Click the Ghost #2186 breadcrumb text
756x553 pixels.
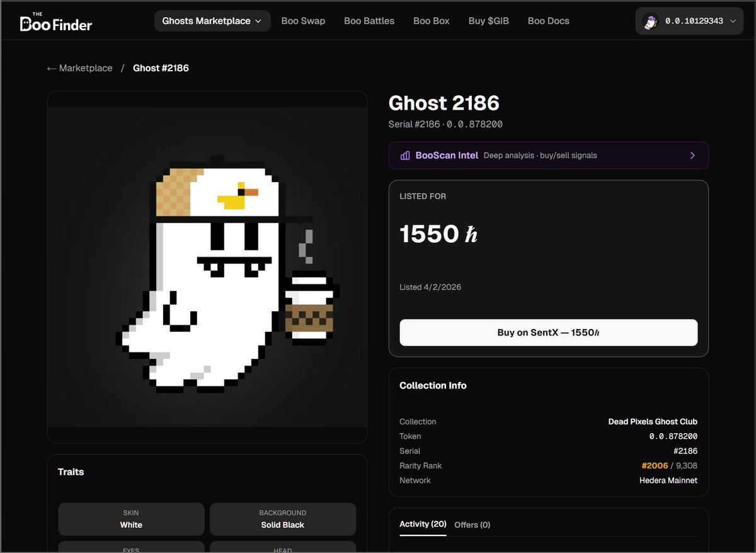coord(161,68)
